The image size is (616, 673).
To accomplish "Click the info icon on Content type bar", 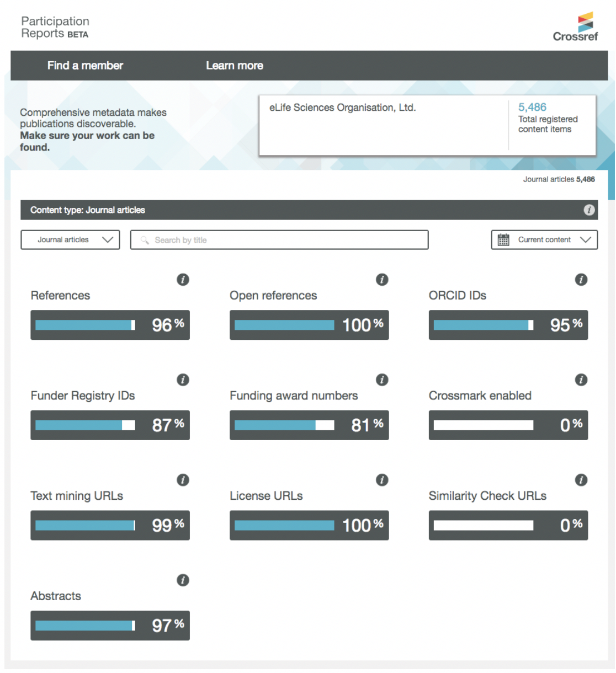I will click(590, 210).
